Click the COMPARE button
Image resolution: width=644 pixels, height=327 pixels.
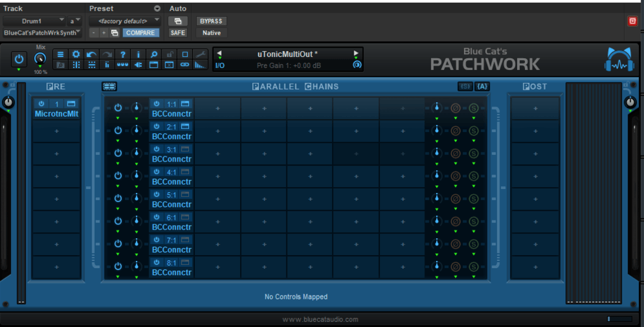(x=141, y=33)
